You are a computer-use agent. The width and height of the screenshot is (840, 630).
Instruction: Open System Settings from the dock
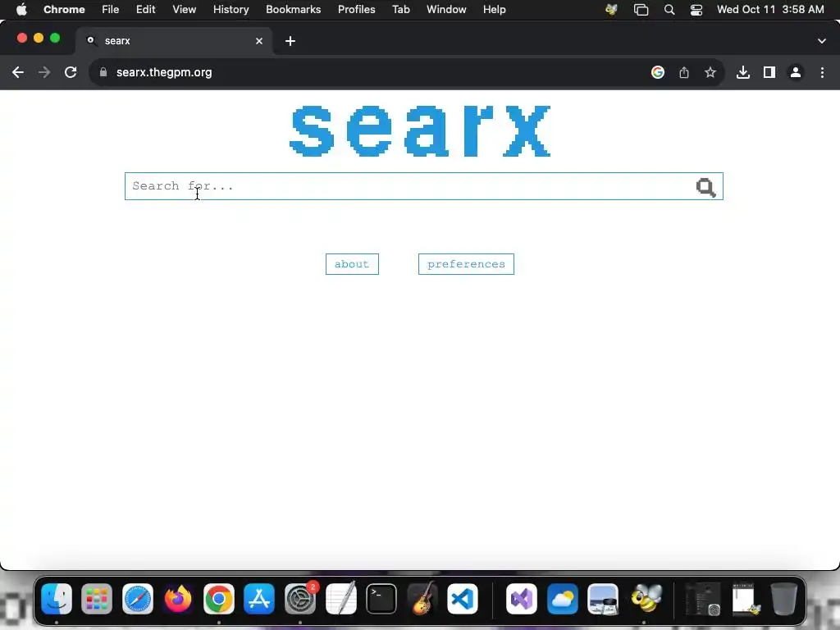(x=300, y=598)
